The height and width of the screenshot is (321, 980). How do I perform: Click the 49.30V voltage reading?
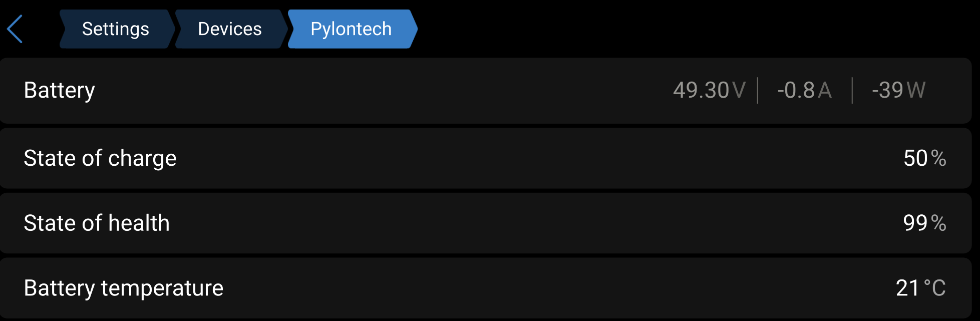pyautogui.click(x=709, y=91)
